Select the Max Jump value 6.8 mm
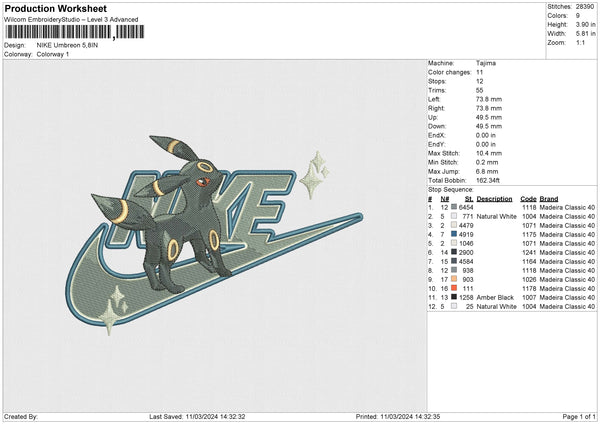This screenshot has width=600, height=424. (x=488, y=171)
